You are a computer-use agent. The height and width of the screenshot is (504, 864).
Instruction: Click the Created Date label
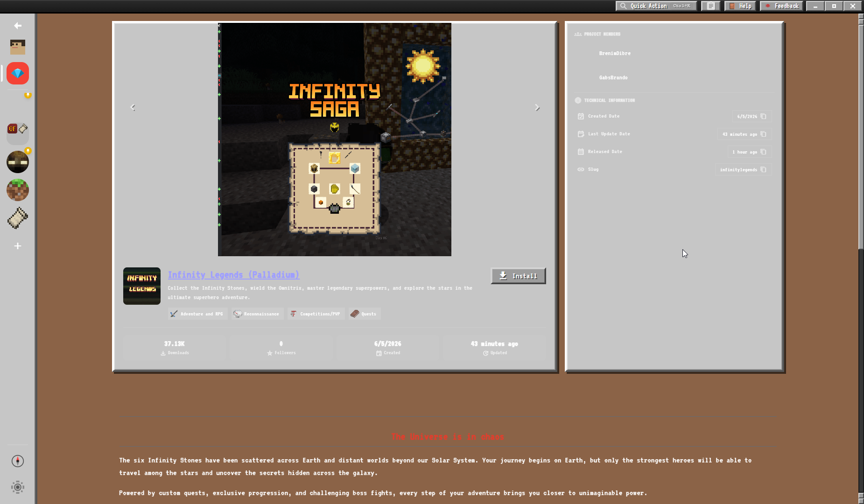coord(604,116)
